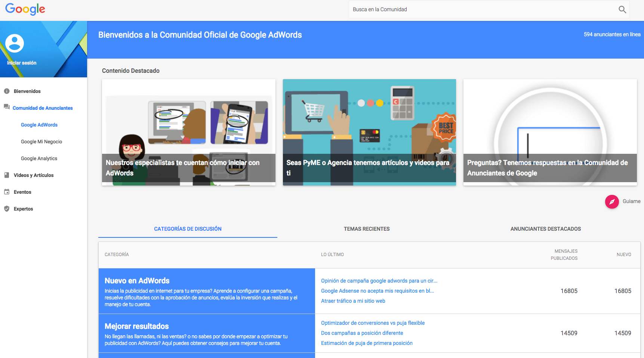Click the Google logo
This screenshot has height=358, width=644.
(x=25, y=9)
